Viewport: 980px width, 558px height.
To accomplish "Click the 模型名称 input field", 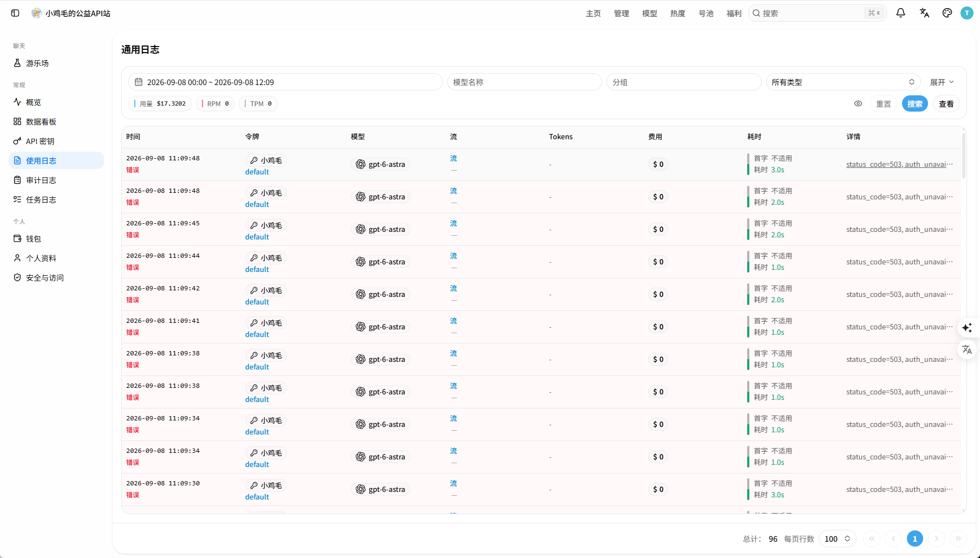I will point(524,82).
